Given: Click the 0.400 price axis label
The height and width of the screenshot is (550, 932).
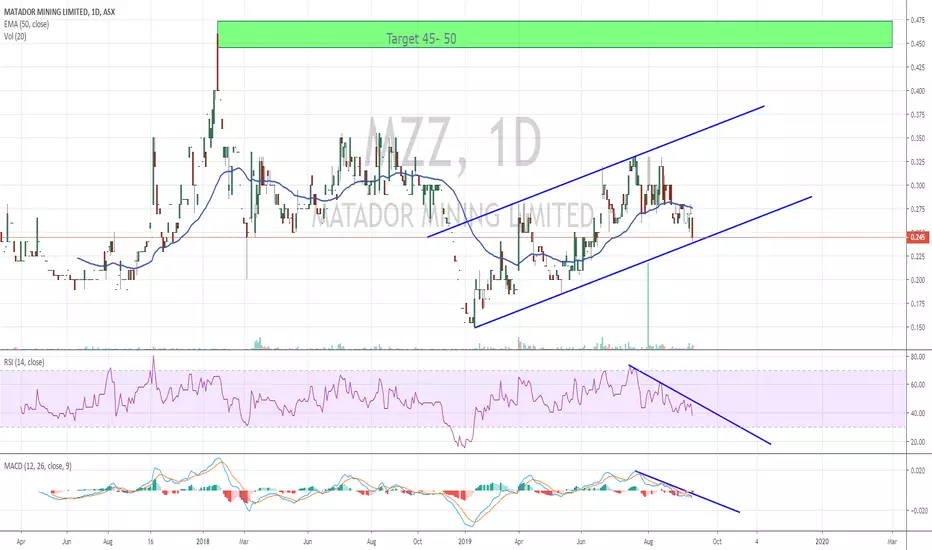Looking at the screenshot, I should (918, 91).
